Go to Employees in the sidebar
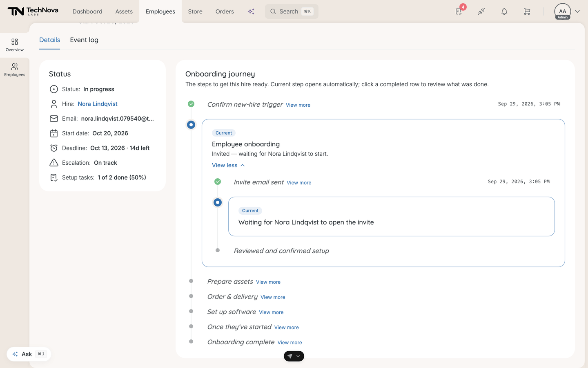 15,70
